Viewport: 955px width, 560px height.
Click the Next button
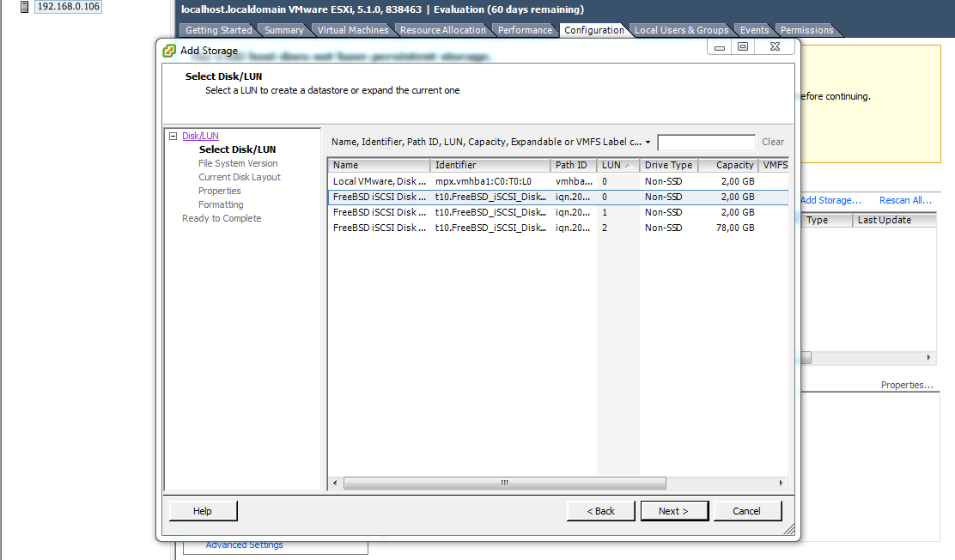tap(674, 511)
